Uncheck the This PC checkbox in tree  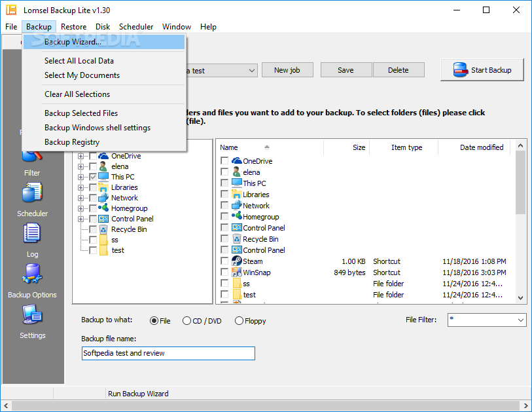coord(93,177)
